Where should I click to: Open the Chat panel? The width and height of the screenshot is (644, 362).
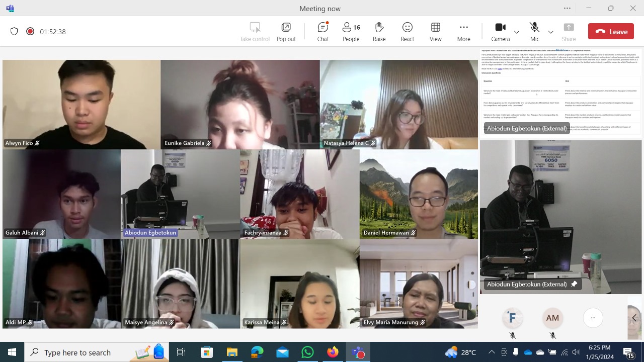(323, 31)
